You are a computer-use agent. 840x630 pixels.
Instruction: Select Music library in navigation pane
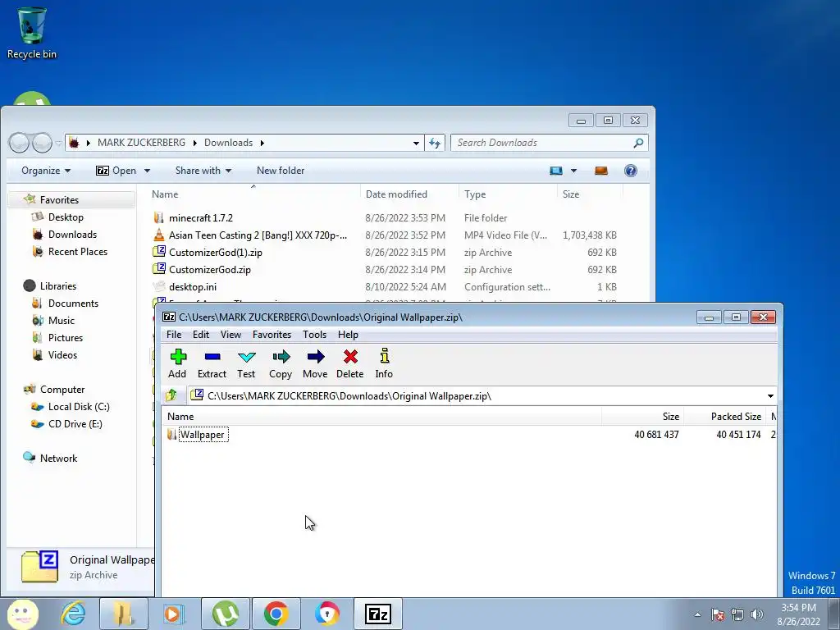tap(61, 321)
